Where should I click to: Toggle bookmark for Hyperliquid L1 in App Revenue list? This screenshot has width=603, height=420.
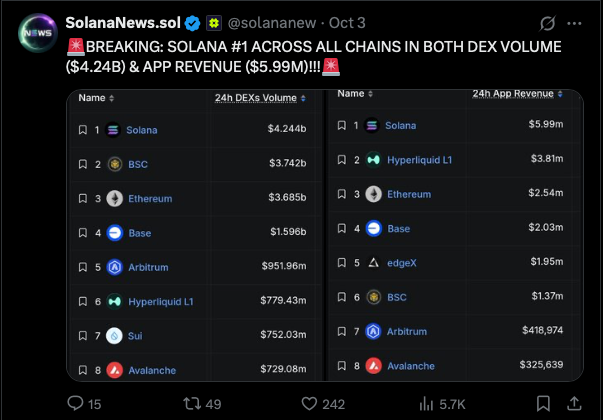coord(342,159)
